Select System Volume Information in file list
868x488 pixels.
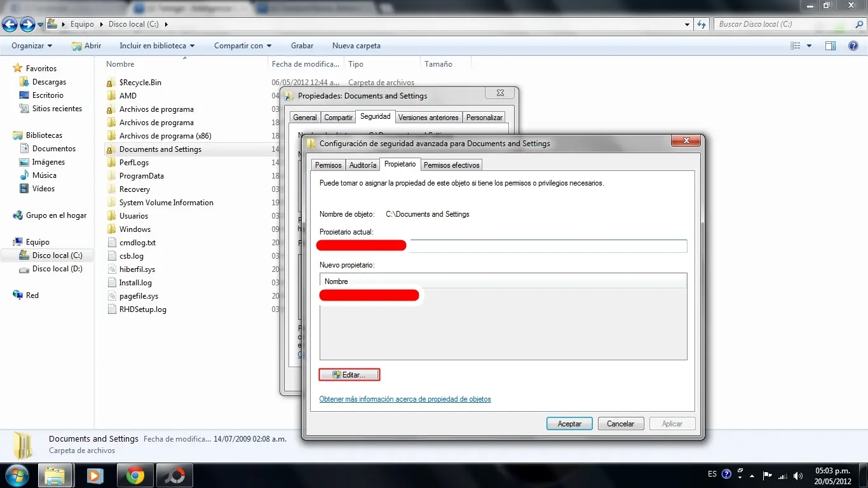tap(166, 203)
